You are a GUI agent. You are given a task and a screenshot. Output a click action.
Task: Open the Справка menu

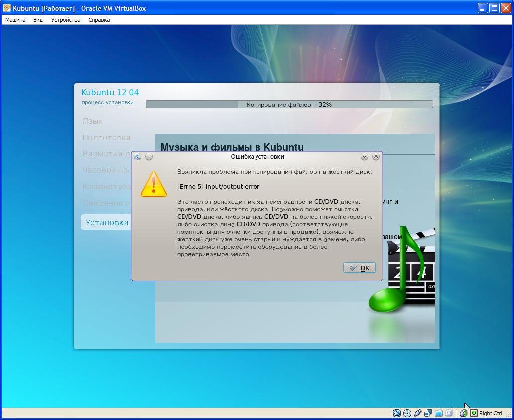pyautogui.click(x=99, y=20)
